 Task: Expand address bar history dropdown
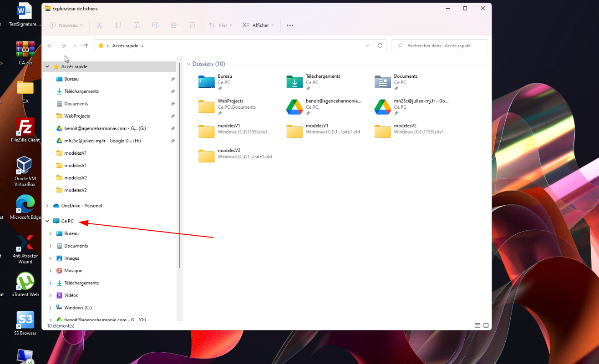point(367,45)
